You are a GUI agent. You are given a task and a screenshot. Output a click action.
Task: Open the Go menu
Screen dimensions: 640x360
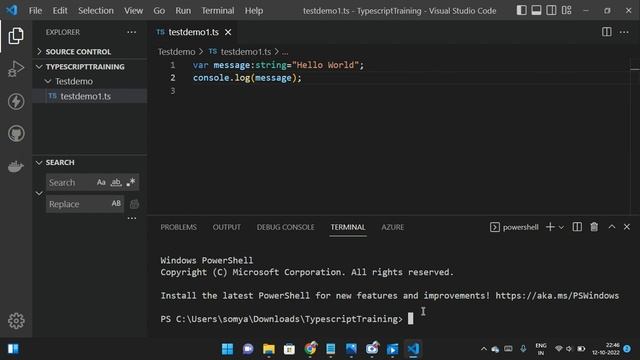click(x=159, y=11)
